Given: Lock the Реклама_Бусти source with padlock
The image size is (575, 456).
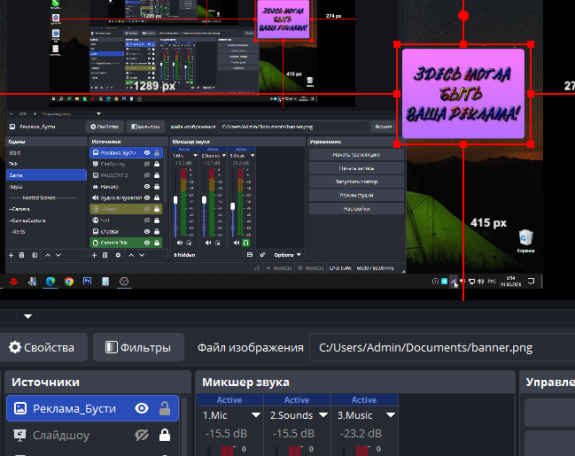Looking at the screenshot, I should pyautogui.click(x=165, y=408).
